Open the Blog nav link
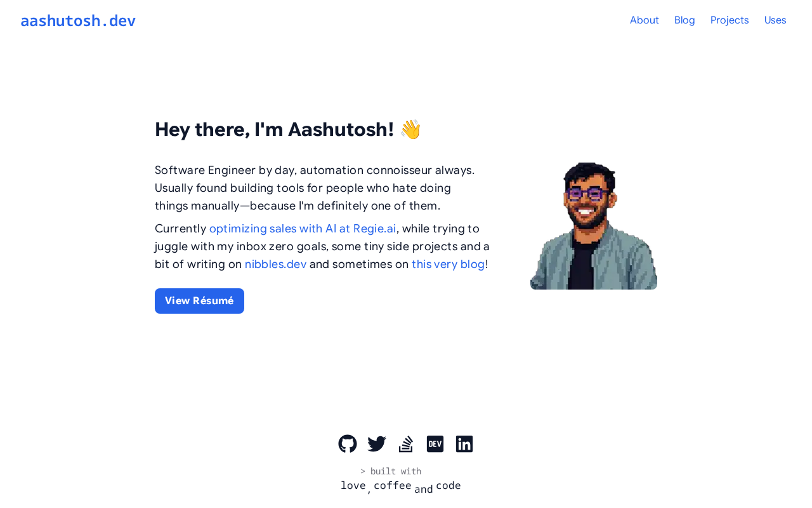The width and height of the screenshot is (812, 508). (684, 20)
